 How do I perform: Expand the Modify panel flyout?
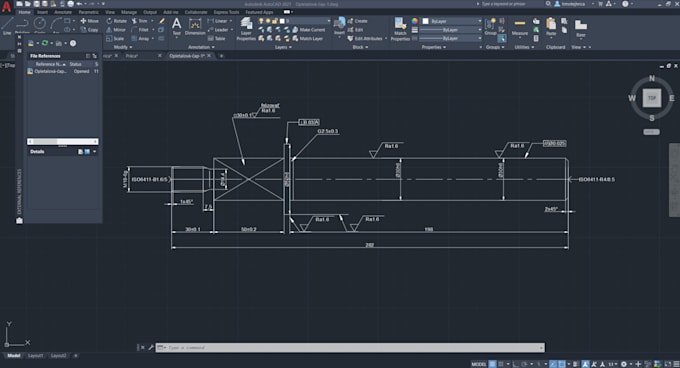pyautogui.click(x=123, y=47)
